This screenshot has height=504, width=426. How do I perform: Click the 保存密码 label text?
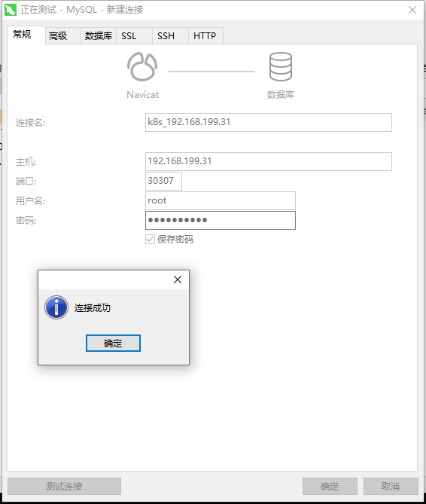175,239
